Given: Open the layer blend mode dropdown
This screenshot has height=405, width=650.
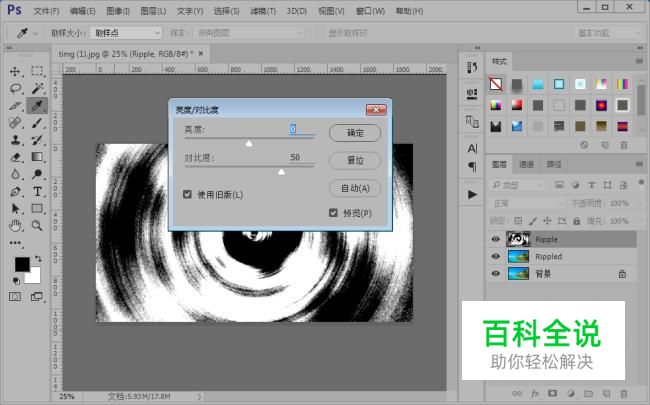Looking at the screenshot, I should click(526, 203).
